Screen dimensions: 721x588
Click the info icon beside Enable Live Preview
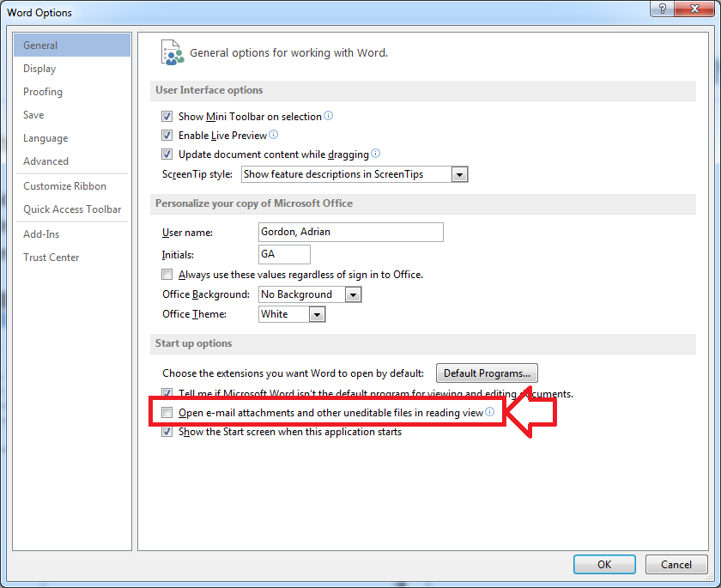[274, 134]
